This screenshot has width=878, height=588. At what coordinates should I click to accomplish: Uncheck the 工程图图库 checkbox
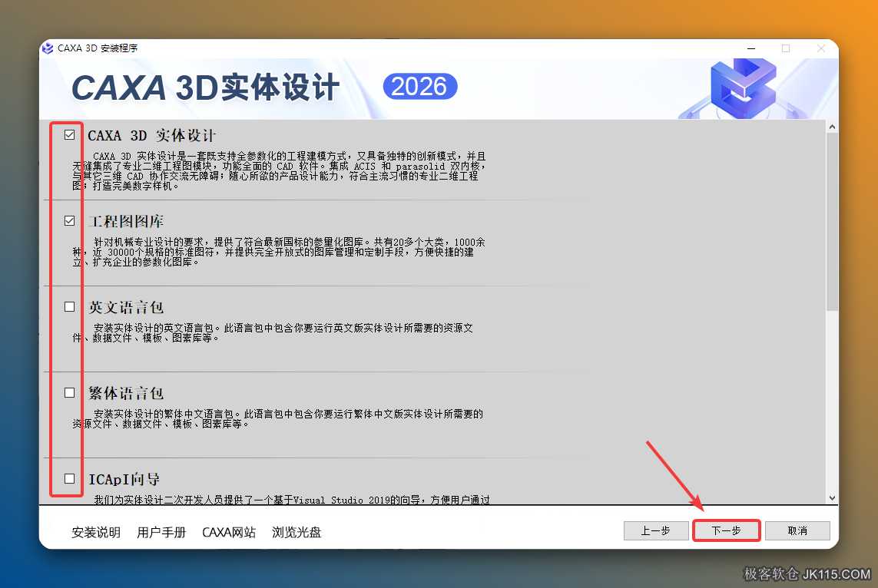click(69, 221)
